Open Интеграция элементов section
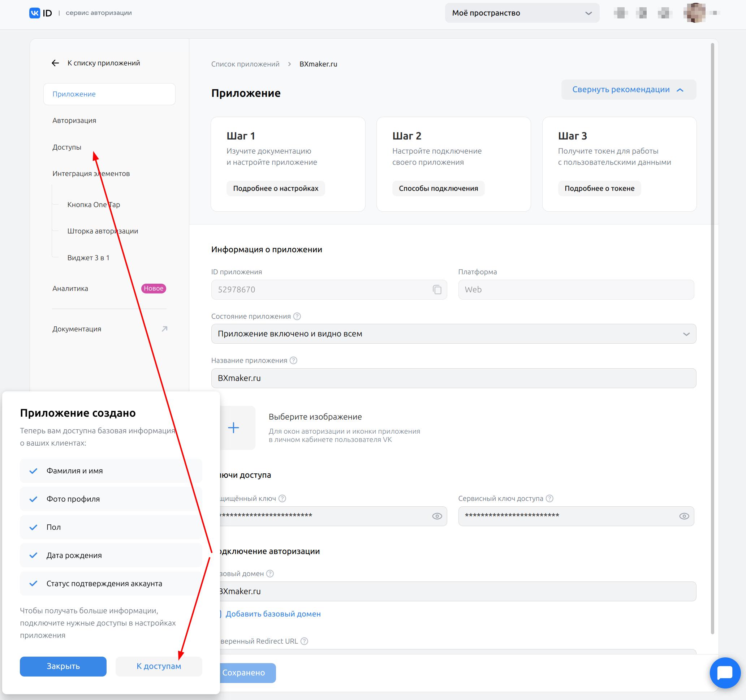Screen dimensions: 746x700 tap(91, 173)
